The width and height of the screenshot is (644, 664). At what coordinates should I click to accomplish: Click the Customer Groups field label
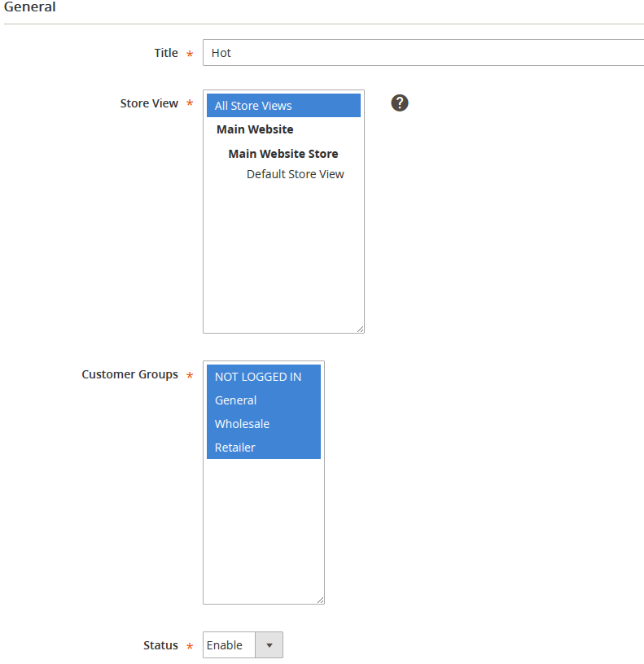[x=129, y=374]
